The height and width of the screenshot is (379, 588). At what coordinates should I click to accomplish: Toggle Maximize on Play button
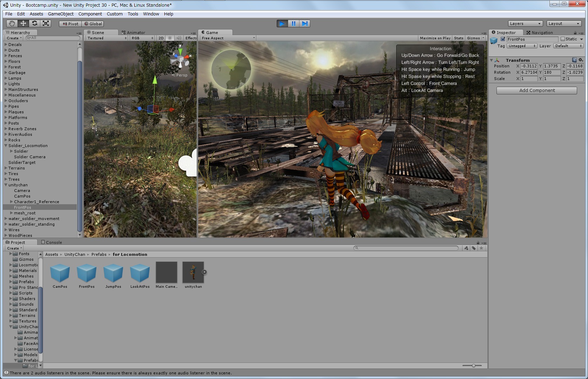click(x=435, y=38)
